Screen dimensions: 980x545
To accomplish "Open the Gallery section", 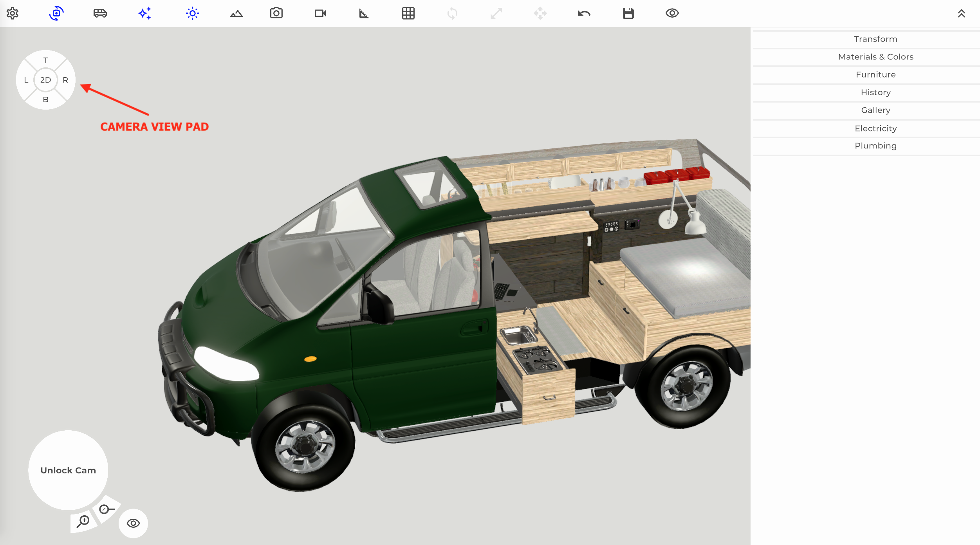I will (x=875, y=110).
